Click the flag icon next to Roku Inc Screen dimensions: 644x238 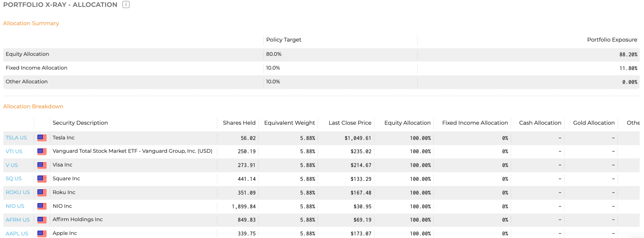(42, 193)
